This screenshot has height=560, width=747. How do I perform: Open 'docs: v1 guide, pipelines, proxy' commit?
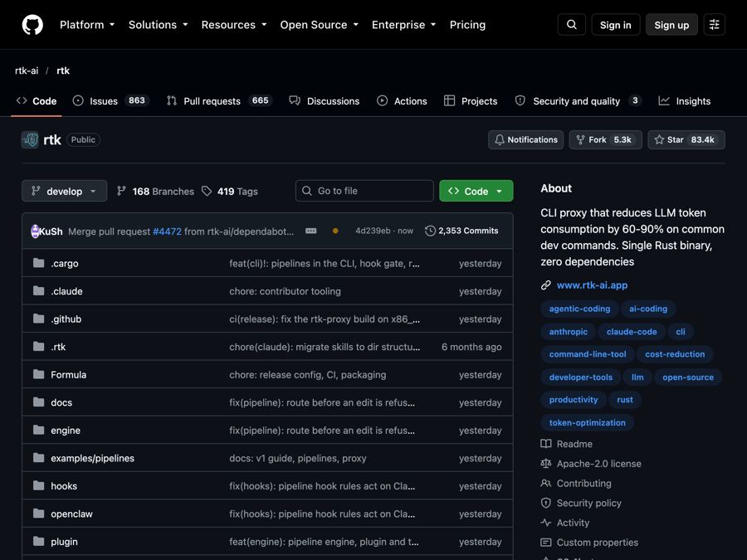pyautogui.click(x=298, y=458)
